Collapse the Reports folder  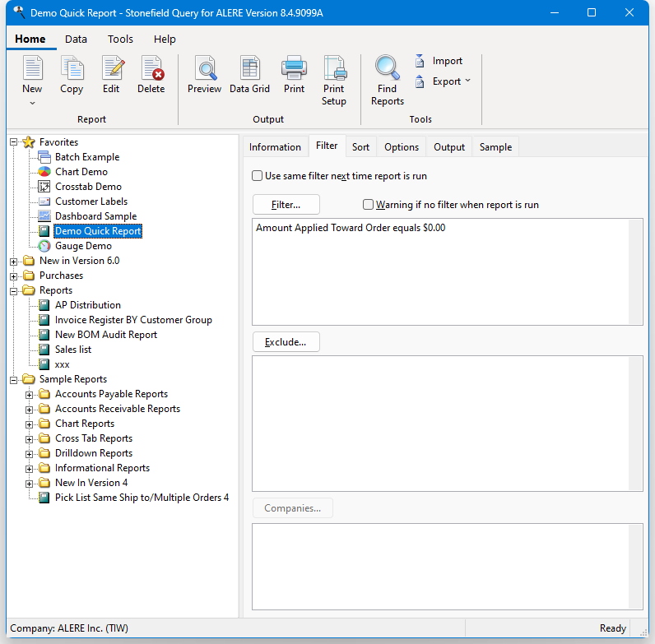pyautogui.click(x=14, y=291)
